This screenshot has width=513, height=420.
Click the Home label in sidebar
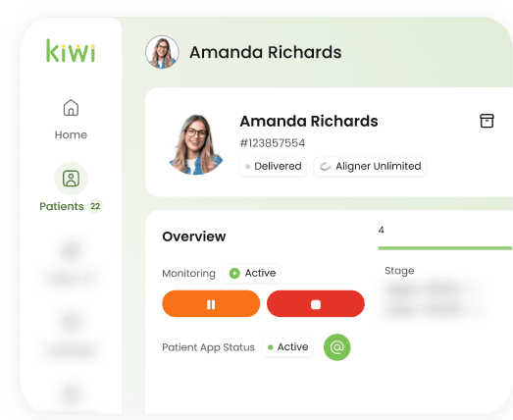point(71,134)
